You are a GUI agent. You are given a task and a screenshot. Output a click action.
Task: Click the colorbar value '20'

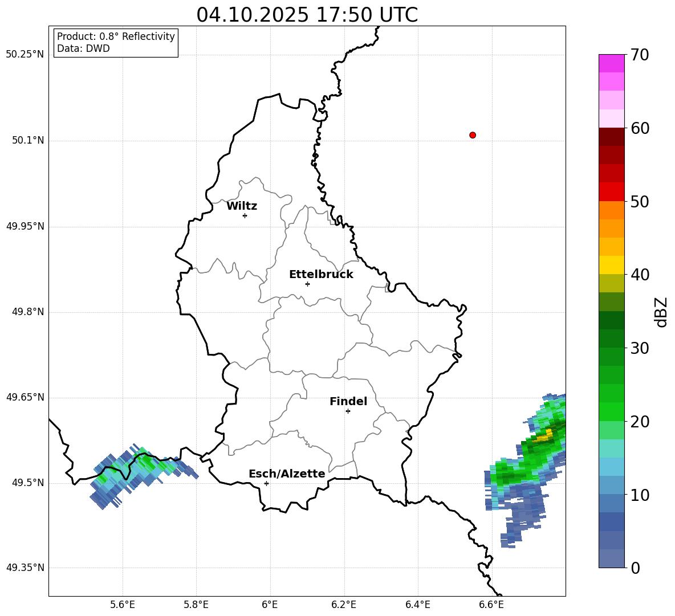coord(640,422)
